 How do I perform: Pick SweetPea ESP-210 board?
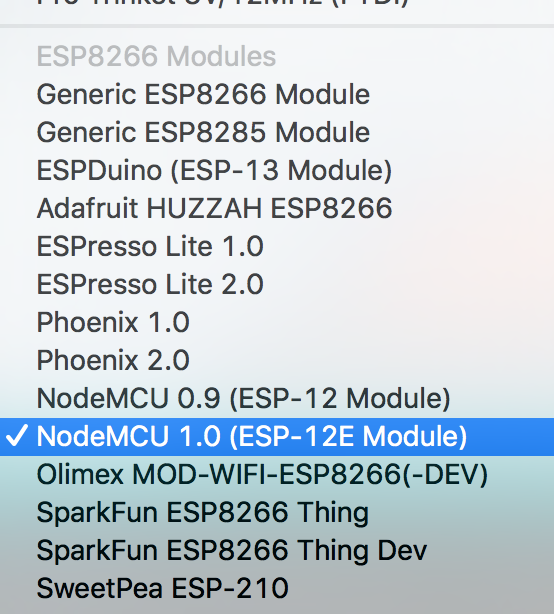277,589
